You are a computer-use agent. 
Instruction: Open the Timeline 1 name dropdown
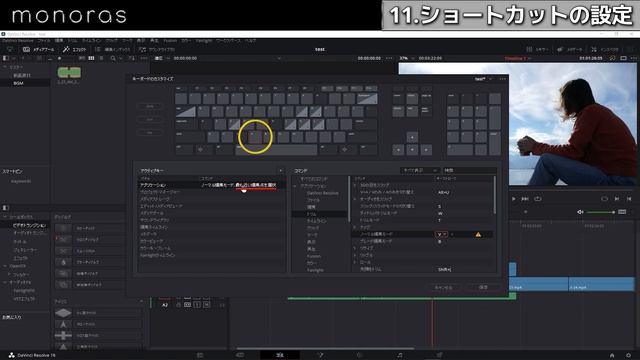coord(517,58)
